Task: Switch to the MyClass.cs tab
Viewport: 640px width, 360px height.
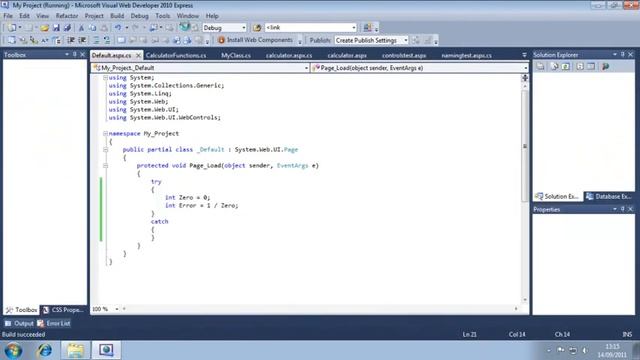Action: 236,55
